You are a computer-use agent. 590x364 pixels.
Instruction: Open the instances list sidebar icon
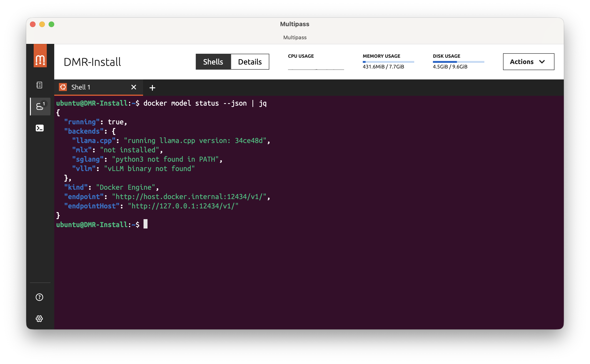(x=40, y=106)
